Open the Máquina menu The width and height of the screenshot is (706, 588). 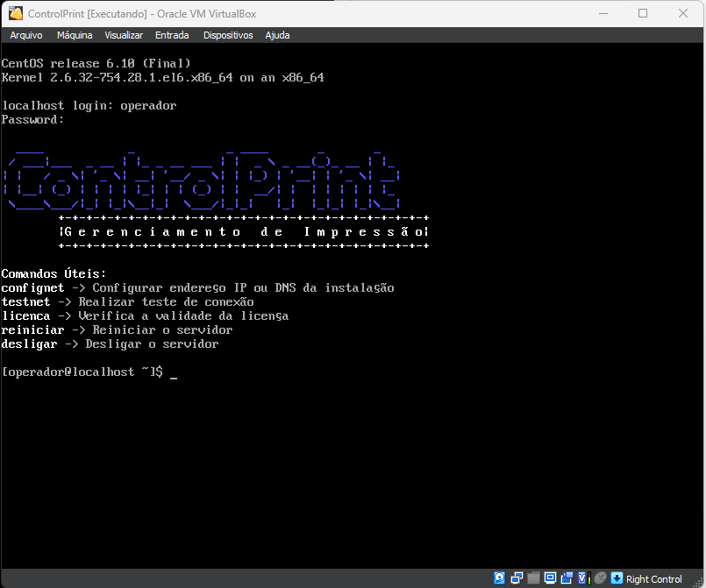(x=75, y=35)
